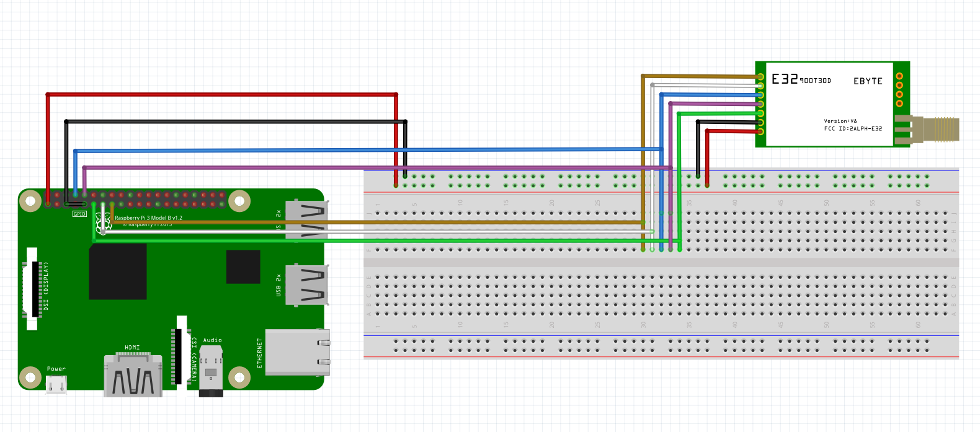Click the EBYTE label on the module
Viewport: 980px width, 432px height.
pos(868,81)
